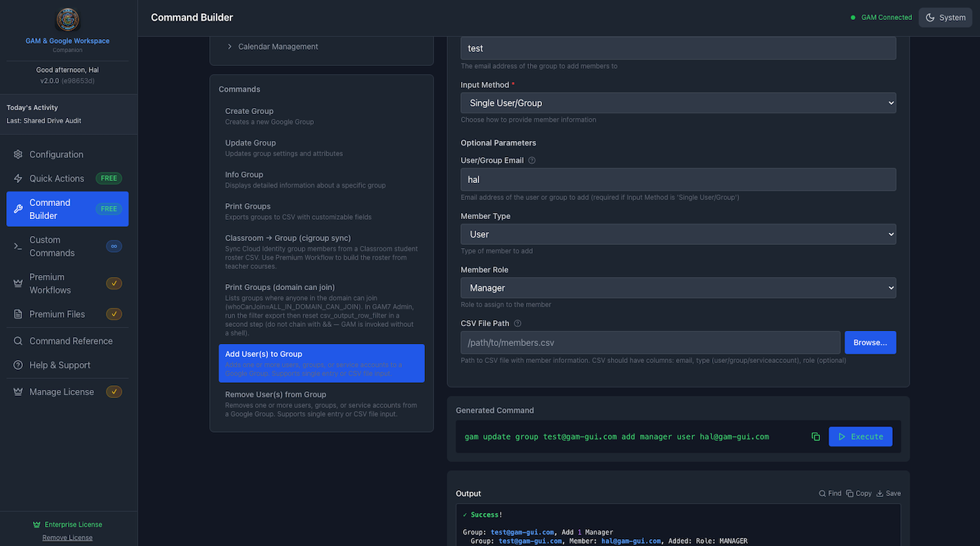Viewport: 980px width, 546px height.
Task: Select the Info Group command
Action: click(322, 179)
